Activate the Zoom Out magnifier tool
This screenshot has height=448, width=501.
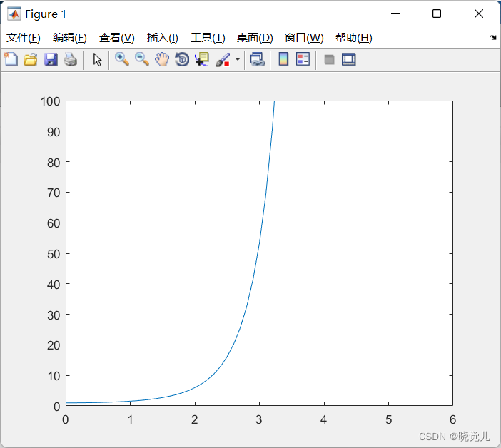tap(142, 59)
